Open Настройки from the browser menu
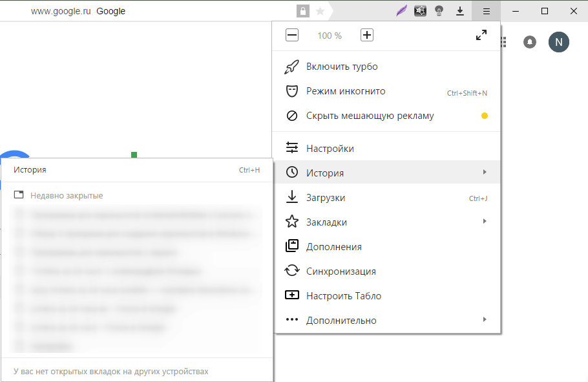Viewport: 588px width, 382px height. [386, 148]
